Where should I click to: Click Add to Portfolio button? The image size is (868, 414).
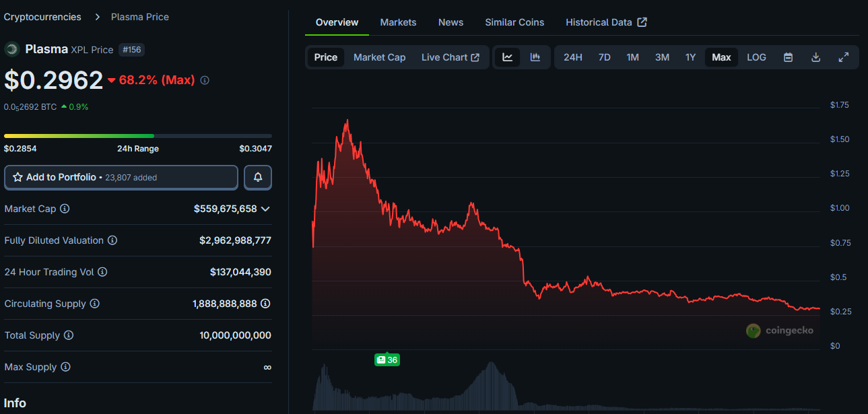[x=121, y=177]
